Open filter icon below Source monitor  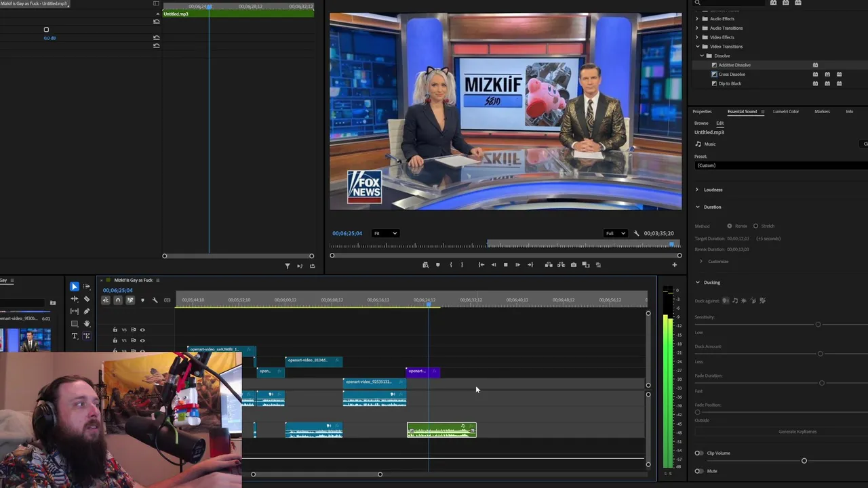coord(287,266)
